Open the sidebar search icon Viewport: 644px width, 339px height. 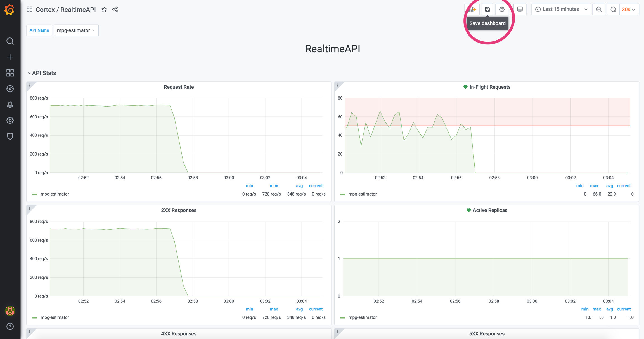[x=10, y=41]
